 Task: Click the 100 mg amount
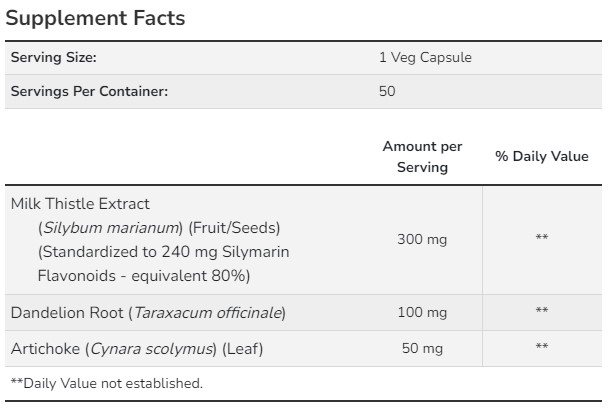[x=422, y=313]
